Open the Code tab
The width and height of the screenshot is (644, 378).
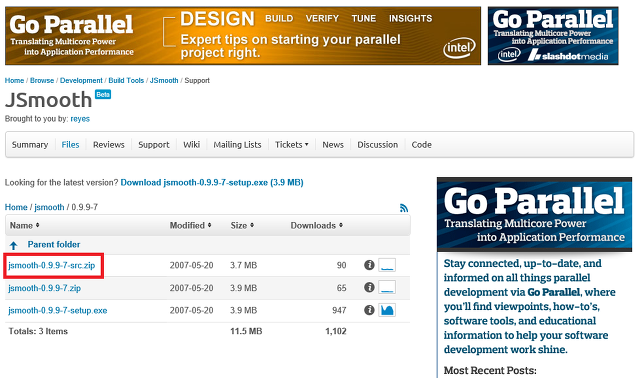pyautogui.click(x=421, y=145)
